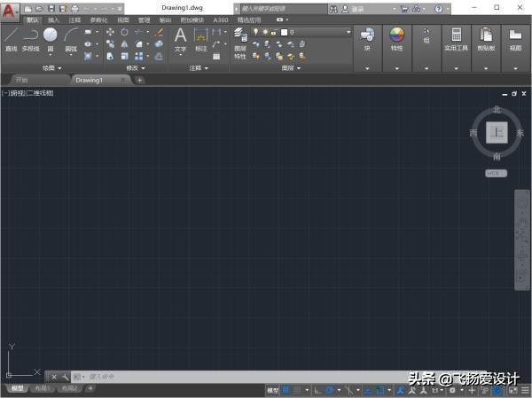Expand the Block (块) panel arrow
The height and width of the screenshot is (398, 532).
point(367,68)
